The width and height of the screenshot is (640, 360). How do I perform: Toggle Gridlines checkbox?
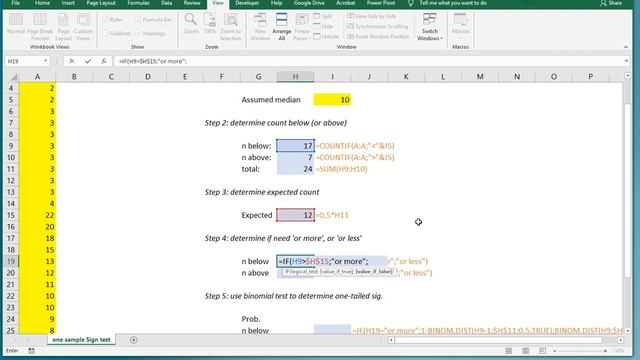[117, 33]
